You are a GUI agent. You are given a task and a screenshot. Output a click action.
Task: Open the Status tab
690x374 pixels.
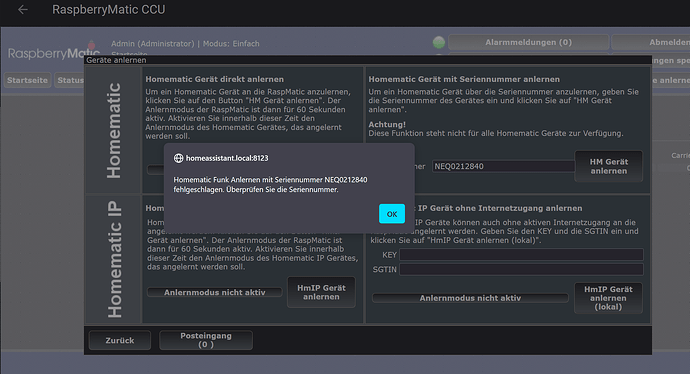(69, 80)
